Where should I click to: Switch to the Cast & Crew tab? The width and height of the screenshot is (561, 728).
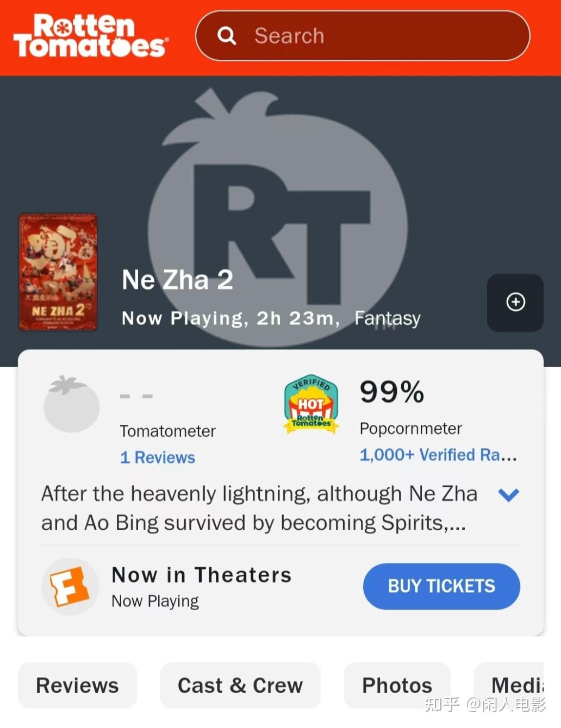coord(240,685)
